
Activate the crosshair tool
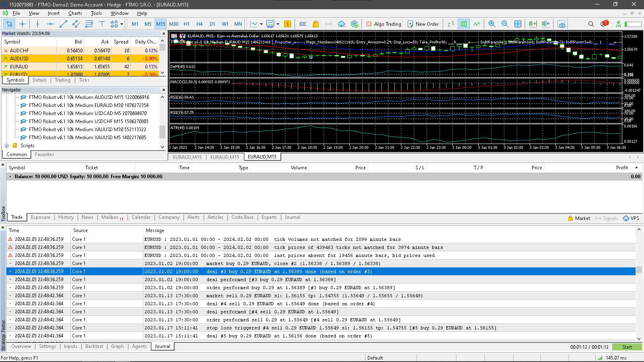coord(22,24)
